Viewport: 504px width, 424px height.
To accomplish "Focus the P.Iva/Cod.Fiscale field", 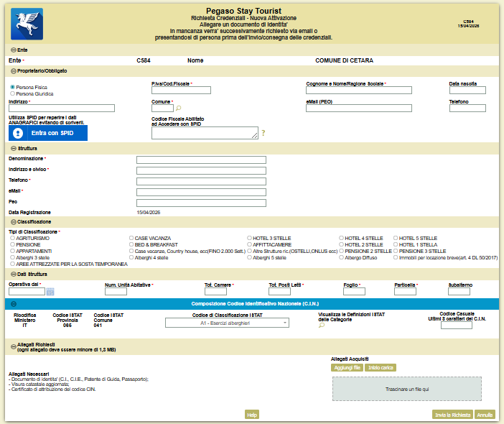I will pos(182,91).
